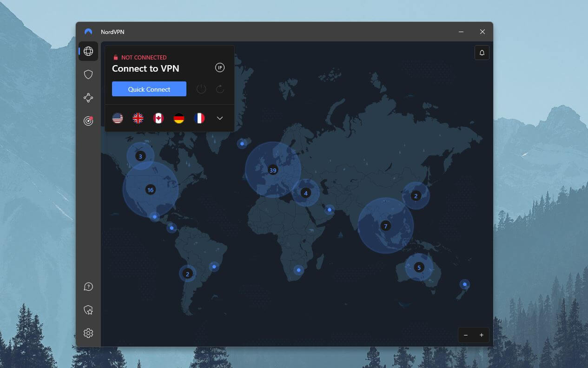Connect to Germany flag
The height and width of the screenshot is (368, 588).
(179, 118)
